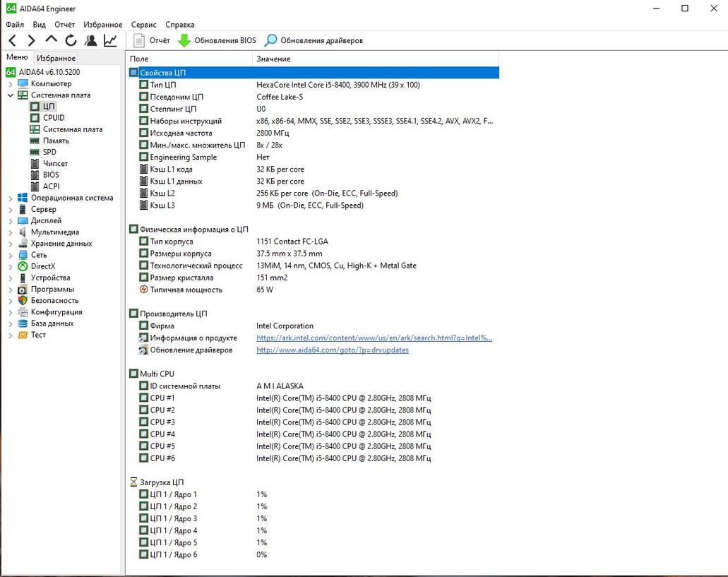Open Обновления драйверов with the magnifier
Image resolution: width=728 pixels, height=577 pixels.
(314, 41)
